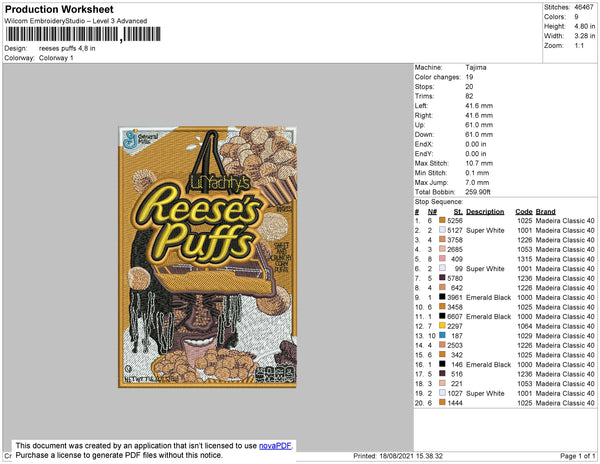Click the 'Colorway 1' value
The width and height of the screenshot is (600, 464).
click(56, 58)
